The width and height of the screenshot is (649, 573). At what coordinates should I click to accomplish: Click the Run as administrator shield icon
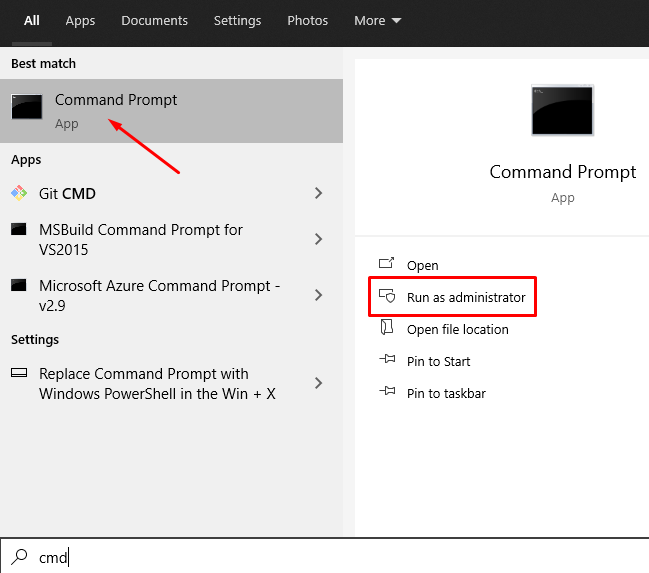click(387, 297)
